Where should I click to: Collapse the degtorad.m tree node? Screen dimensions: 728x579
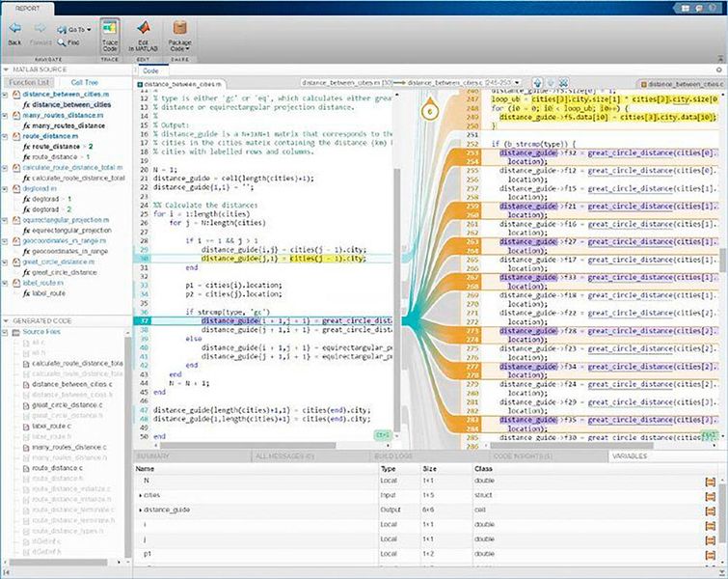point(5,189)
